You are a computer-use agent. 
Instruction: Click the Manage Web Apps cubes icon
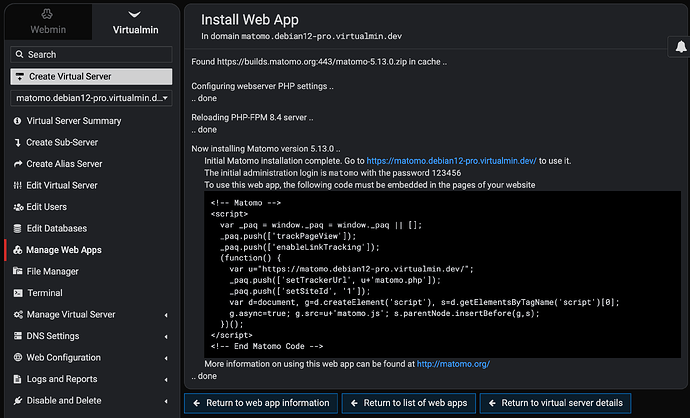click(18, 250)
